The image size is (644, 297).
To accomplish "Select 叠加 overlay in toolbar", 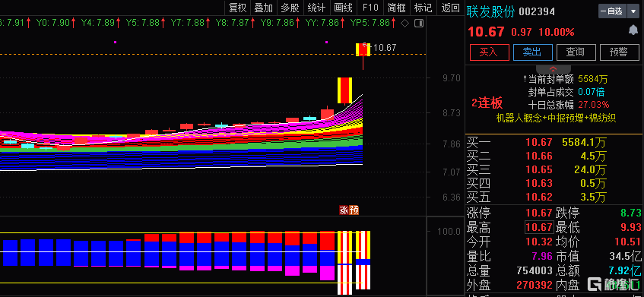I will click(264, 8).
